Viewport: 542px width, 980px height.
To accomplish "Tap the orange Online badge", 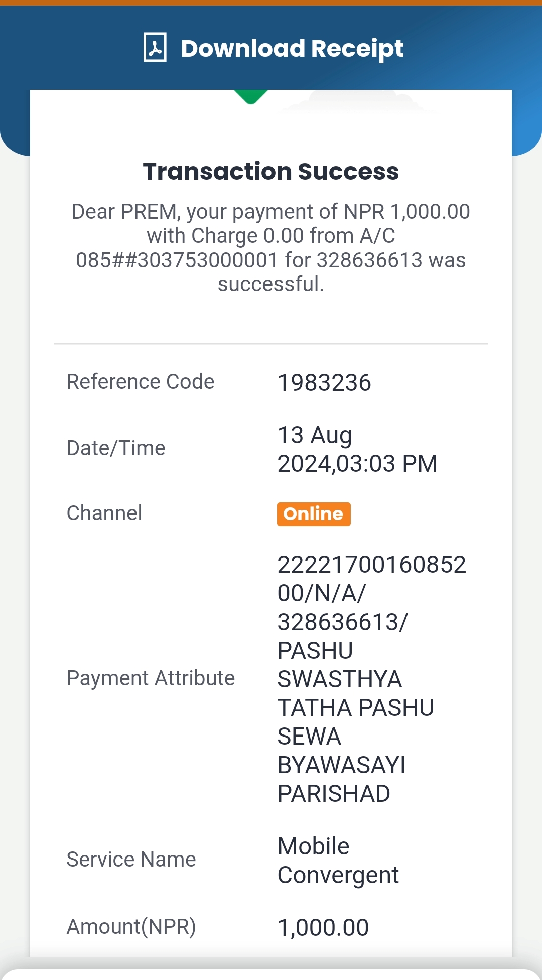I will (x=314, y=514).
